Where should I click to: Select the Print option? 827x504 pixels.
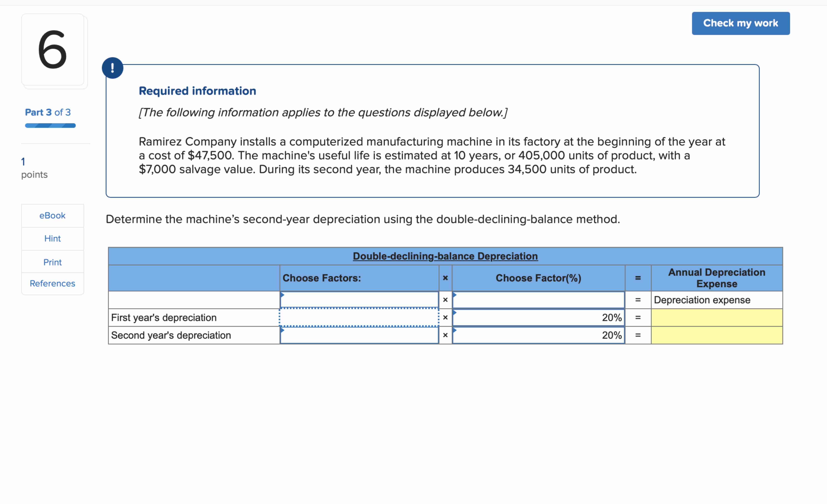pos(52,262)
